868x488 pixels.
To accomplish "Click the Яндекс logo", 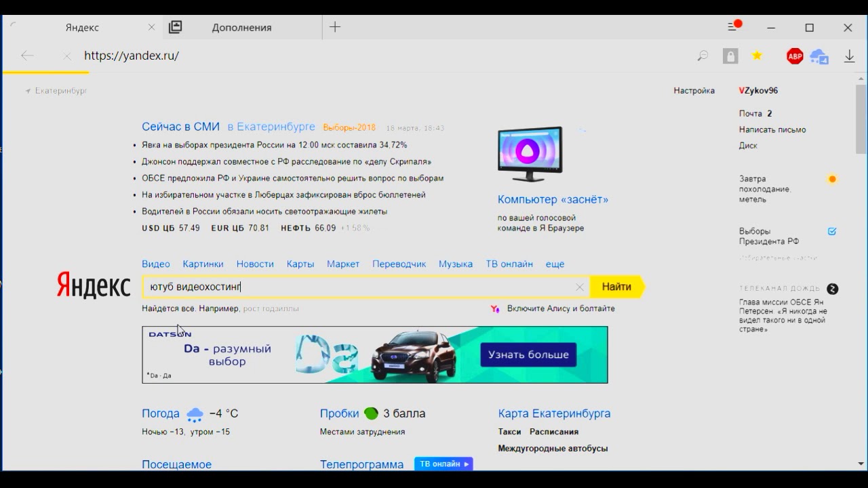I will coord(94,287).
